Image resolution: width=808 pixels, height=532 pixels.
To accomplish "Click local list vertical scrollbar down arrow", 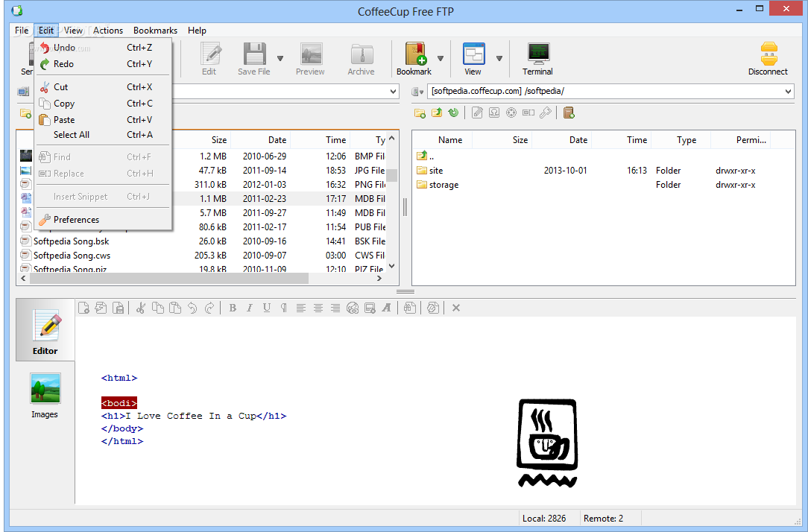I will point(392,266).
